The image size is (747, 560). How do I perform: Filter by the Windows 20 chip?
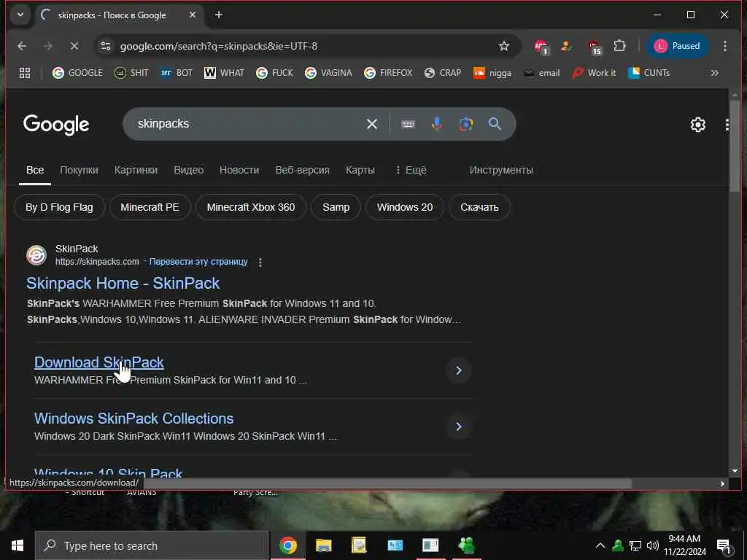404,207
